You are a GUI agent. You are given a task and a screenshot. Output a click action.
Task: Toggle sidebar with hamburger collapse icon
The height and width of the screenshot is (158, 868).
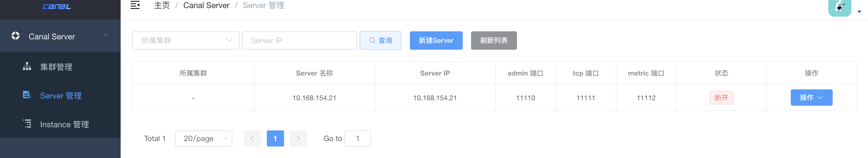click(135, 5)
